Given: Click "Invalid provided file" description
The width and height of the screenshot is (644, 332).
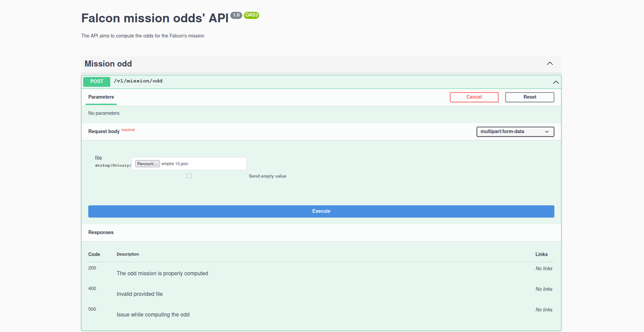Looking at the screenshot, I should (140, 294).
